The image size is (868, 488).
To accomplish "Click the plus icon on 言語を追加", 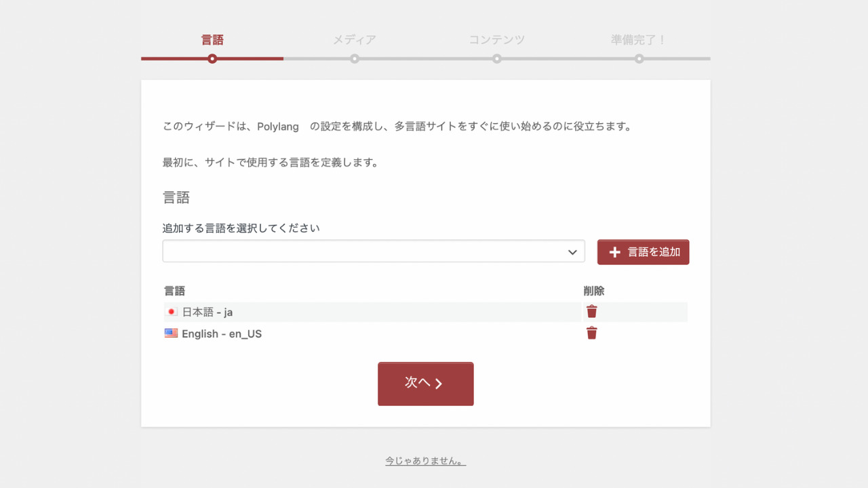I will (x=614, y=252).
